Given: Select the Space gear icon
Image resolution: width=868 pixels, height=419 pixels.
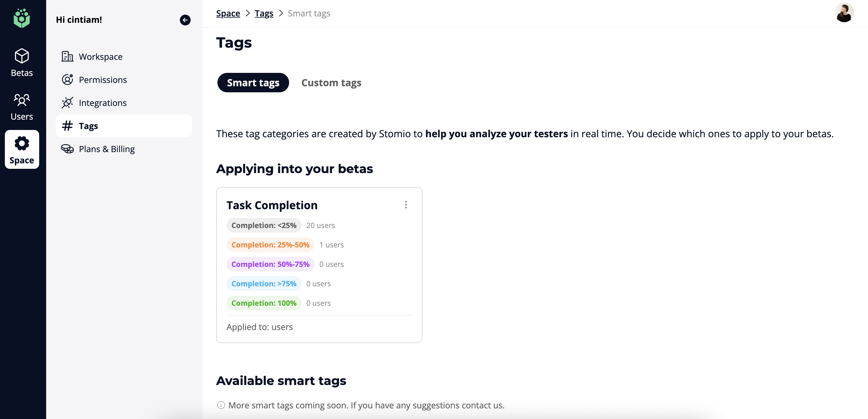Looking at the screenshot, I should (x=22, y=144).
